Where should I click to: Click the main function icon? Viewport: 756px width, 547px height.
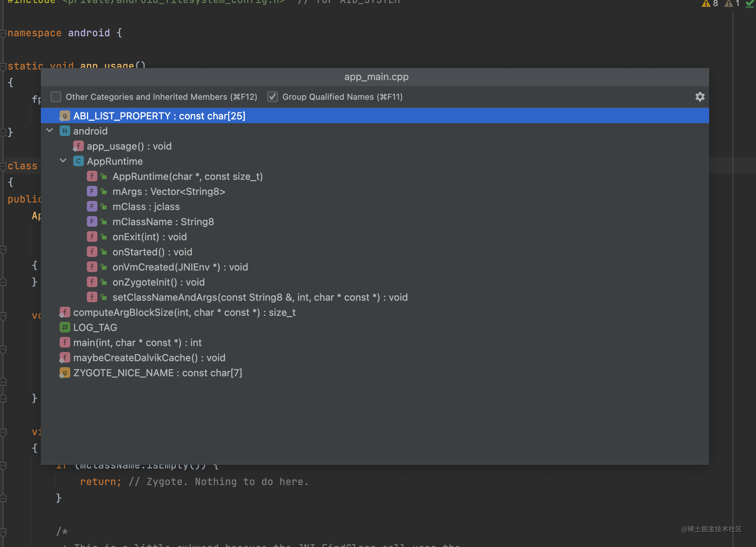click(x=65, y=343)
